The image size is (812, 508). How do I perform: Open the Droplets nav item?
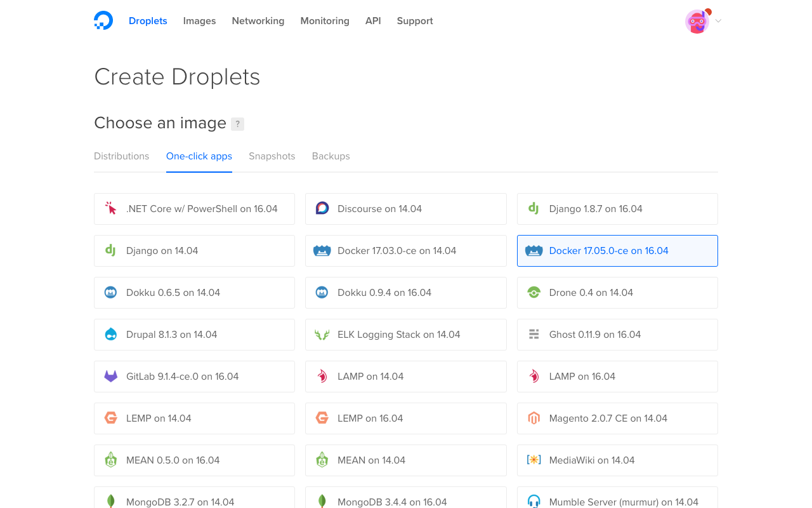click(148, 21)
